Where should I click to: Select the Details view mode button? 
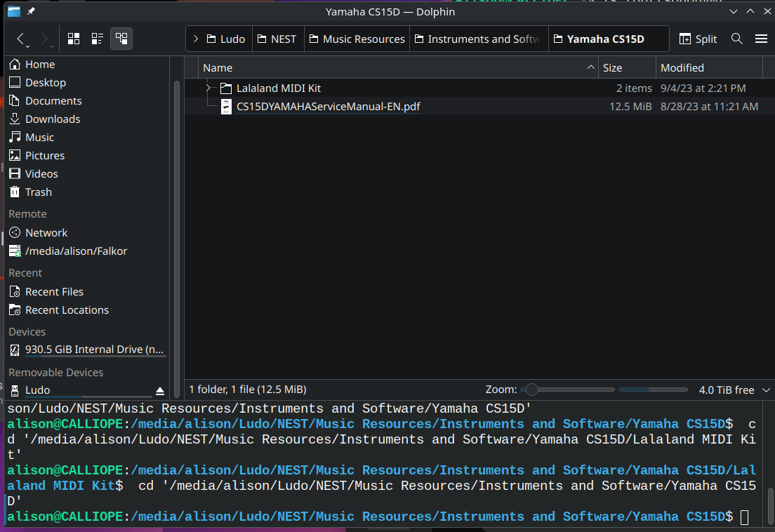tap(121, 39)
